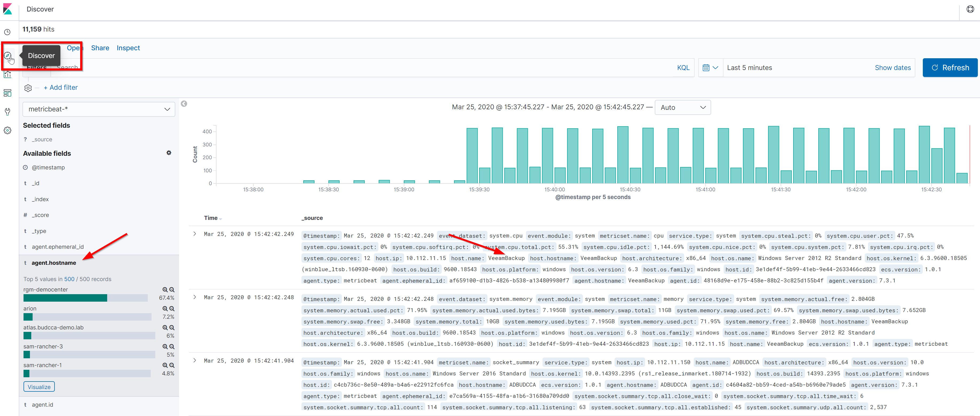The width and height of the screenshot is (980, 416).
Task: Click the arion 7.2% bar
Action: coord(87,317)
